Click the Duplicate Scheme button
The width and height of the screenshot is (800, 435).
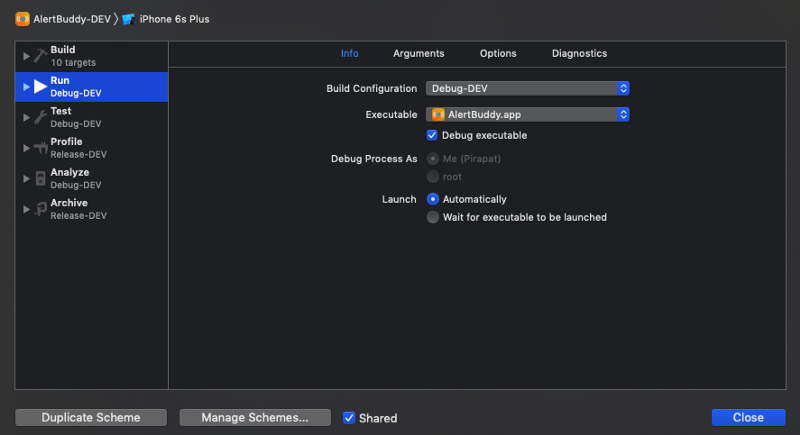[91, 417]
